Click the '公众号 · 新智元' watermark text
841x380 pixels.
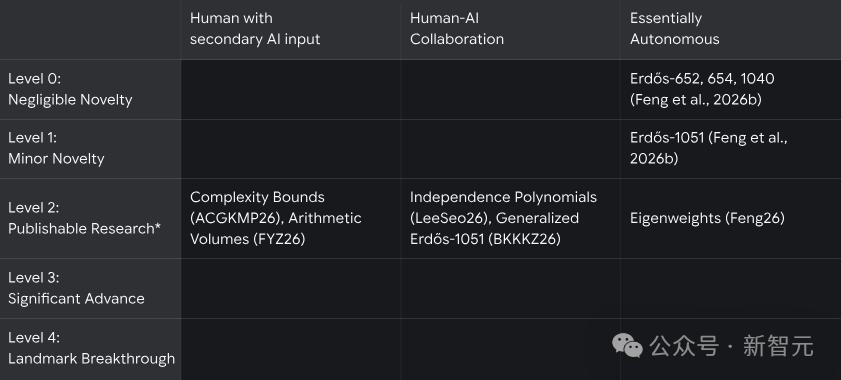click(732, 346)
